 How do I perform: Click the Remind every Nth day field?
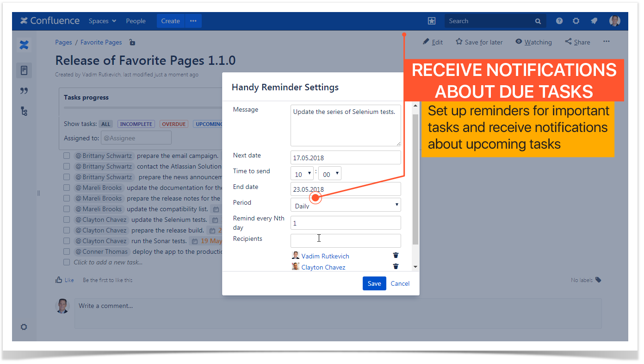click(x=346, y=223)
